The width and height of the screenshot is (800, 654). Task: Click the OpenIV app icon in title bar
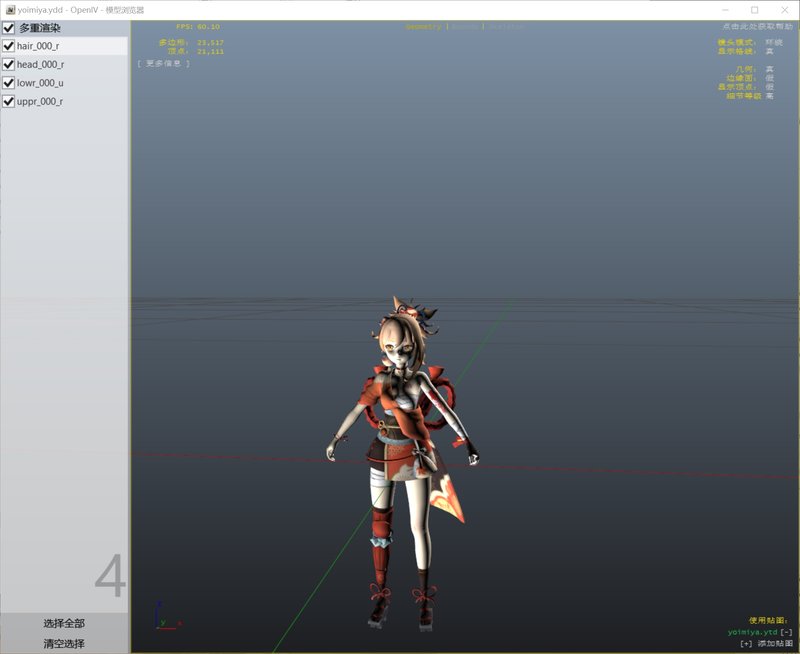pyautogui.click(x=10, y=10)
